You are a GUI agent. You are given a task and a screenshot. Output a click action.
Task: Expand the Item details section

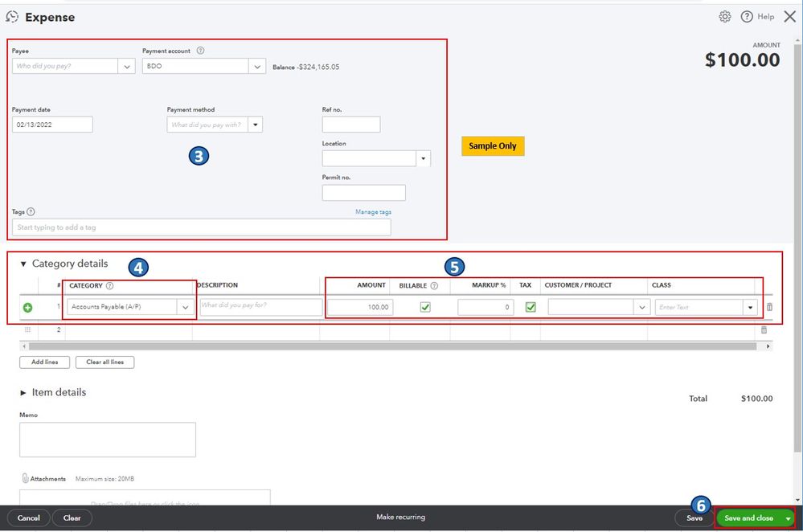pos(23,393)
